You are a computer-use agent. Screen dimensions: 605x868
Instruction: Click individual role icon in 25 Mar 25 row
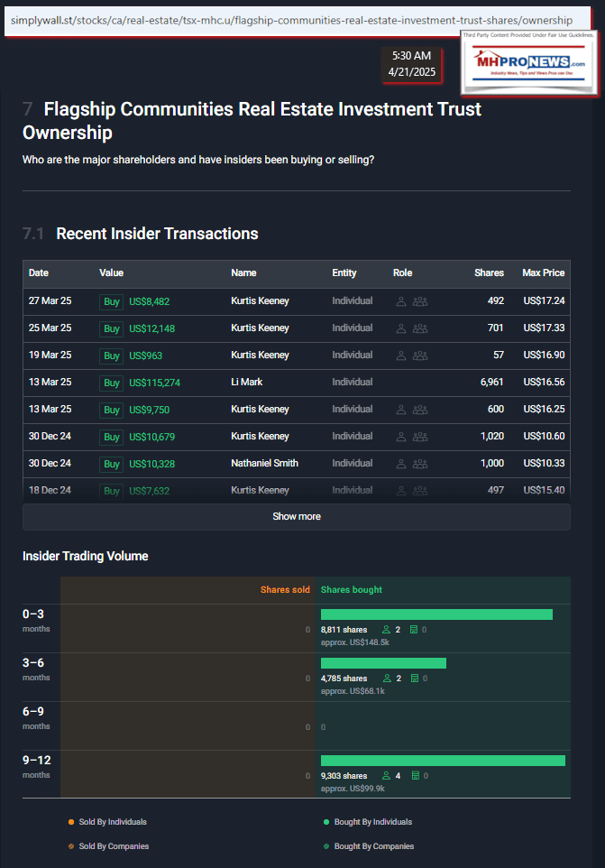(x=401, y=328)
